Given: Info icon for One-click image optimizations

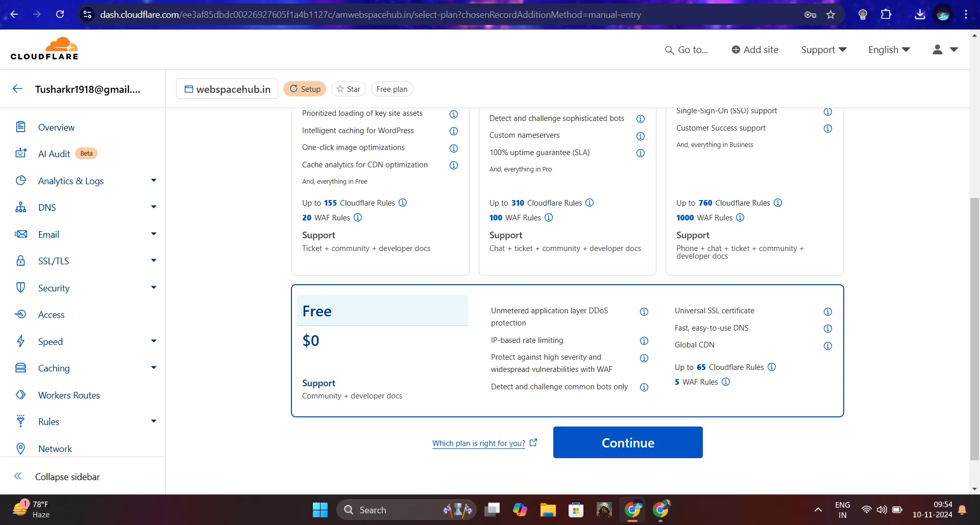Looking at the screenshot, I should pos(453,148).
